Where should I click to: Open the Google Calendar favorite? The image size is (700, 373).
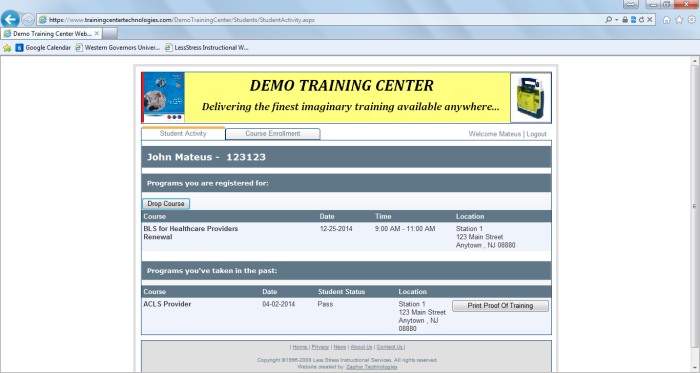pyautogui.click(x=43, y=48)
